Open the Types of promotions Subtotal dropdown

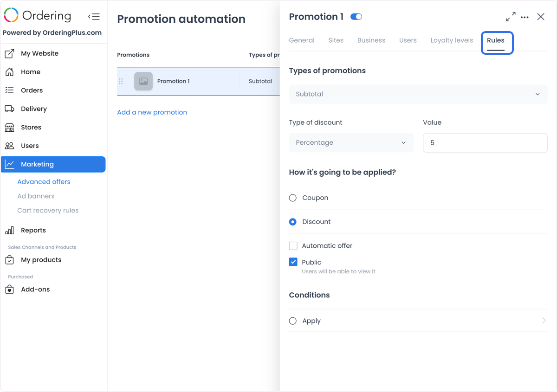(x=418, y=94)
